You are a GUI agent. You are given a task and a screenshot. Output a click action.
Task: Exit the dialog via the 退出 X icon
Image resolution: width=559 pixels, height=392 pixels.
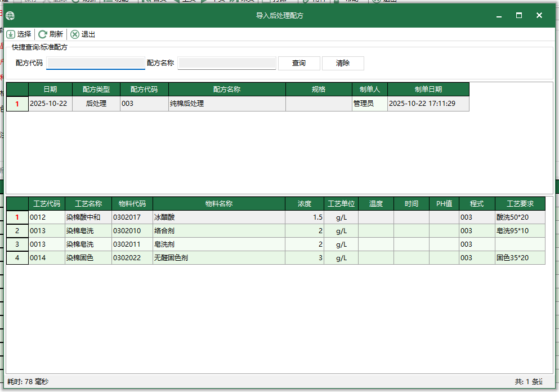tap(75, 34)
